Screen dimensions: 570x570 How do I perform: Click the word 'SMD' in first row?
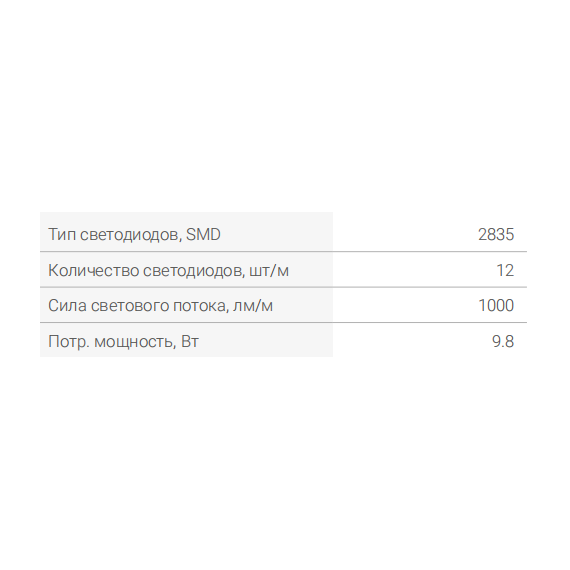tap(203, 234)
